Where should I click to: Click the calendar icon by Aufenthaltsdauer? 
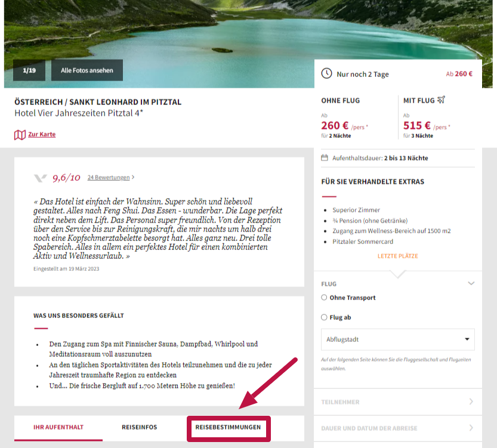coord(325,158)
